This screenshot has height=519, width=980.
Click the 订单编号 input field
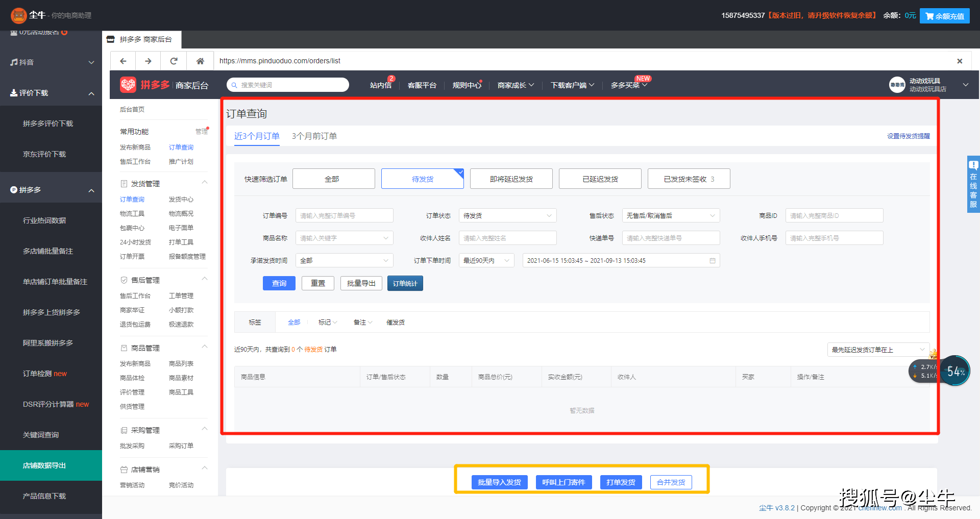[344, 216]
